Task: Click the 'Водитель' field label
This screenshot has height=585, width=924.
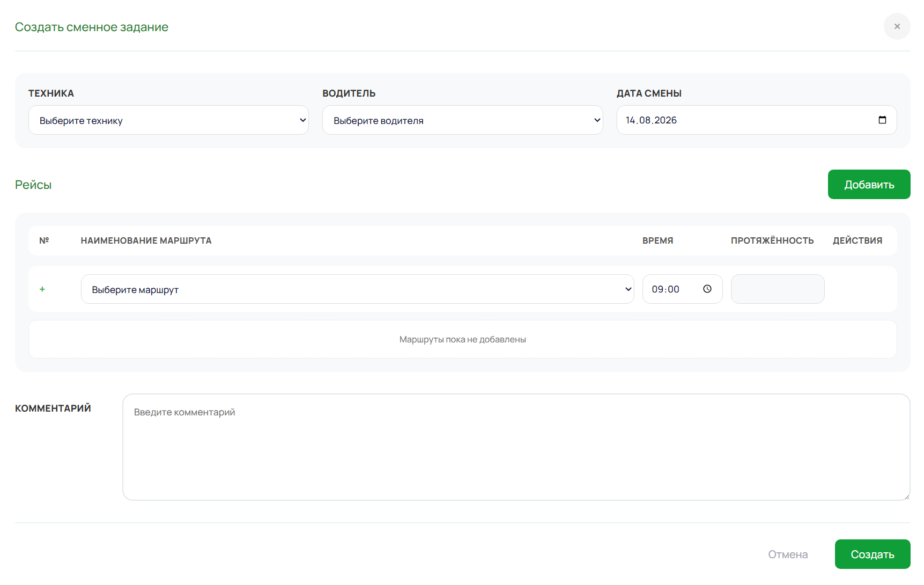Action: [x=349, y=93]
